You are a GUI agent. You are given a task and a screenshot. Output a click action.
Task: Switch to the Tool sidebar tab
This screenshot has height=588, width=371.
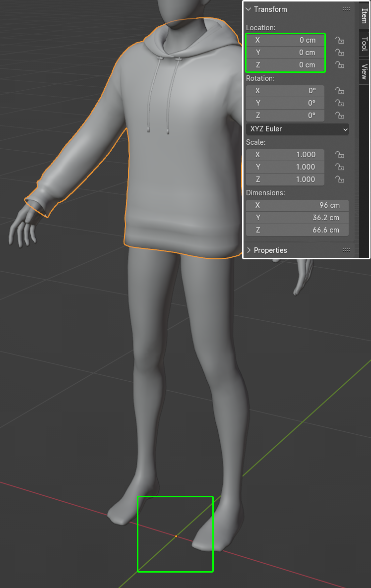364,44
